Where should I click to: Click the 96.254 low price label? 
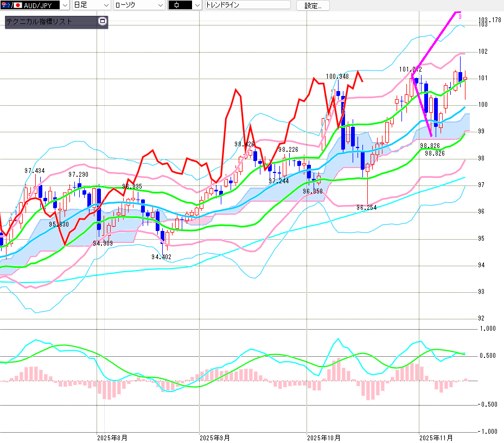click(366, 208)
